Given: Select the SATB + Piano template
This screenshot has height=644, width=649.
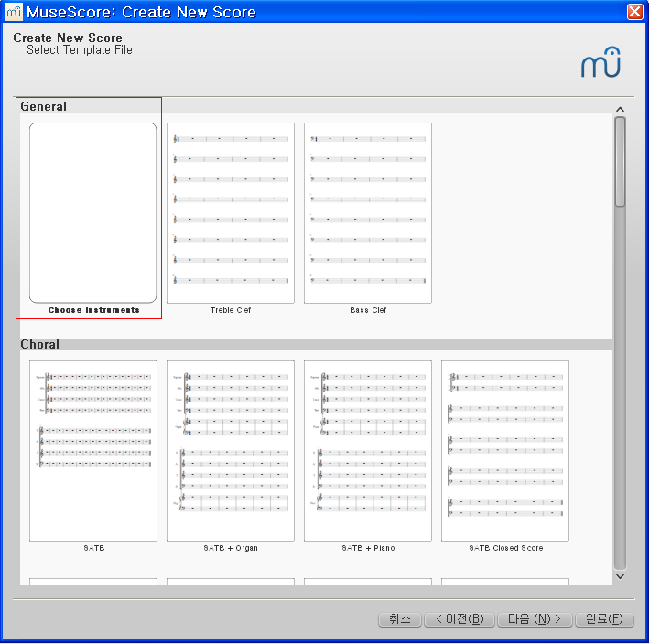Looking at the screenshot, I should point(368,450).
